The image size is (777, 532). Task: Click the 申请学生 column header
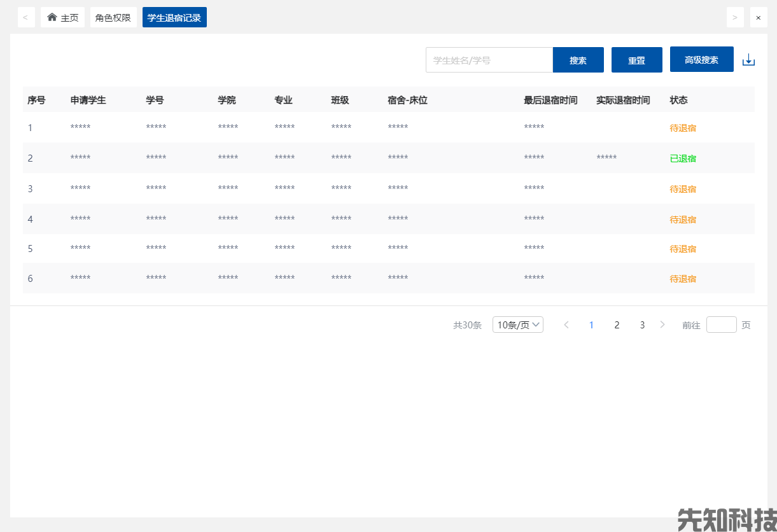[88, 100]
